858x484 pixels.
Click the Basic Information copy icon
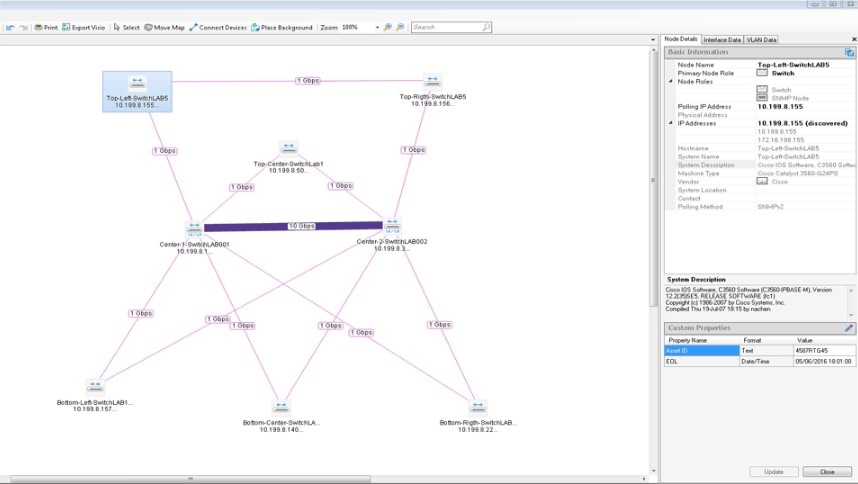click(x=849, y=53)
